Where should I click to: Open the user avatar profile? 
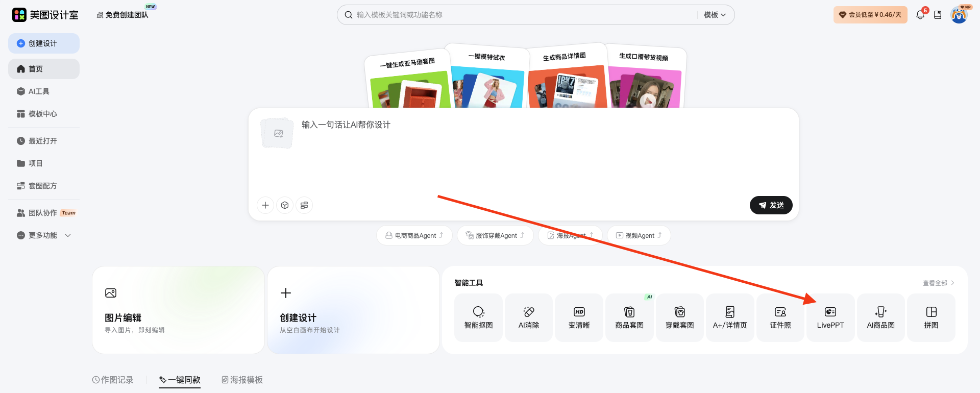click(x=959, y=15)
